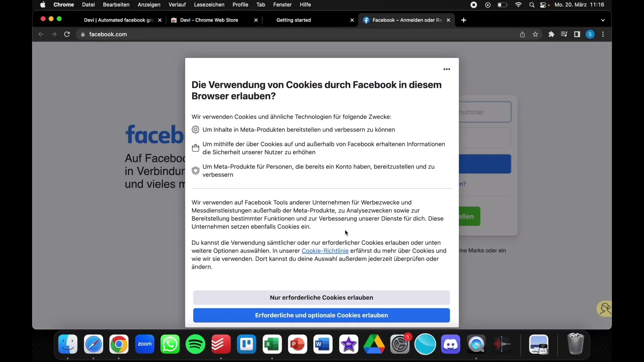644x362 pixels.
Task: Toggle Meta products improvement icon
Action: pyautogui.click(x=195, y=170)
